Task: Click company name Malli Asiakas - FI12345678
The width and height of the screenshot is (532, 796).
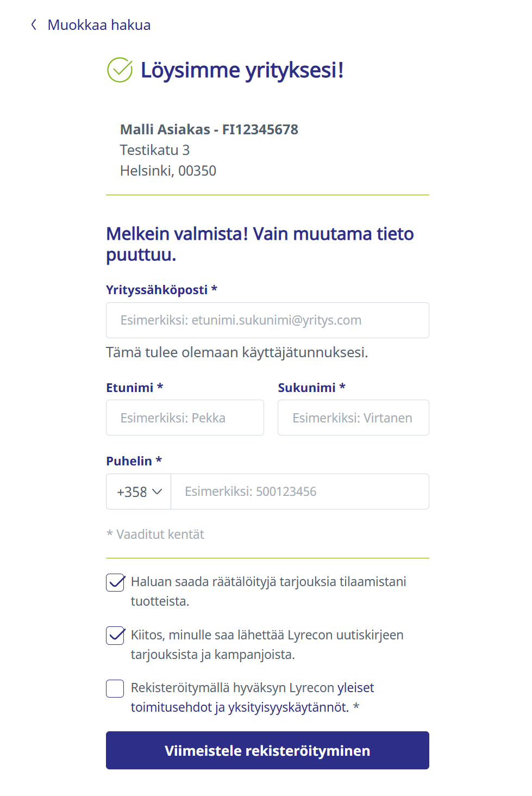Action: (x=209, y=129)
